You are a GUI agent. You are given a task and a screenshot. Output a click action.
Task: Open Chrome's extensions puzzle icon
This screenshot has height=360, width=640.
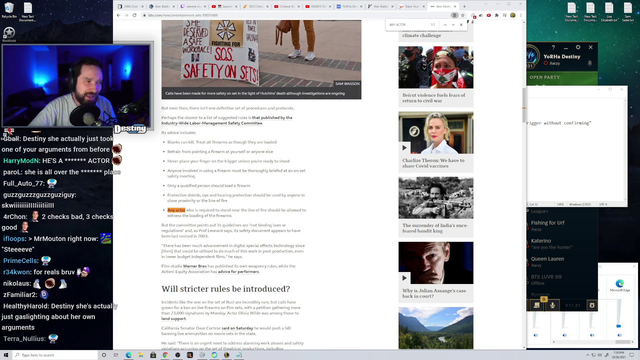coord(496,15)
